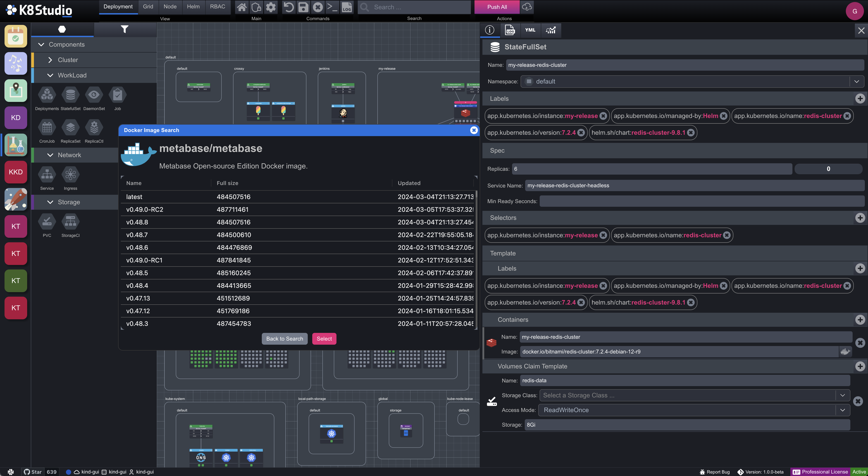The image size is (868, 476).
Task: Delete the my-release-redis-cluster container
Action: coord(860,343)
